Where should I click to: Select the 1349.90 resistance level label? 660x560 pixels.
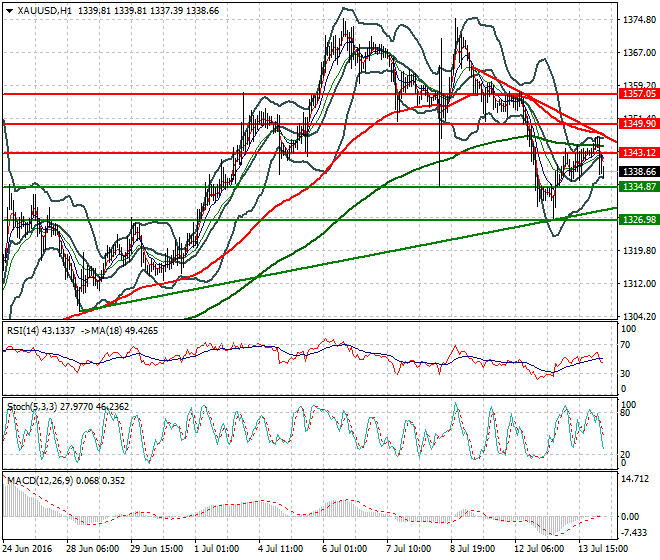639,123
